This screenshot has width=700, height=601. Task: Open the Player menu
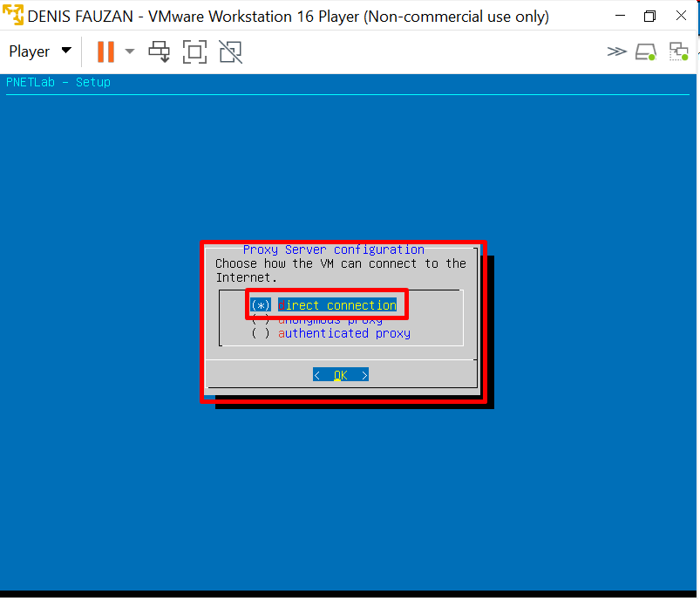(39, 51)
